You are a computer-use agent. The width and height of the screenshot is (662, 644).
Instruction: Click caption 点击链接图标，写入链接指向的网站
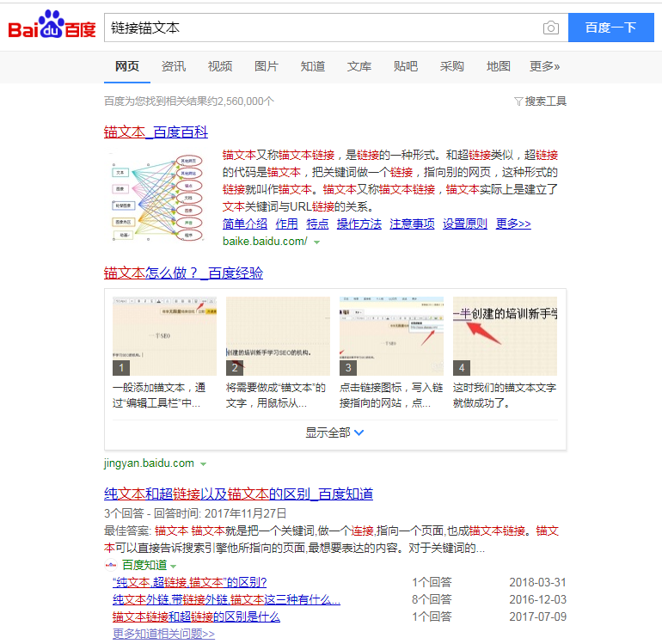point(391,396)
